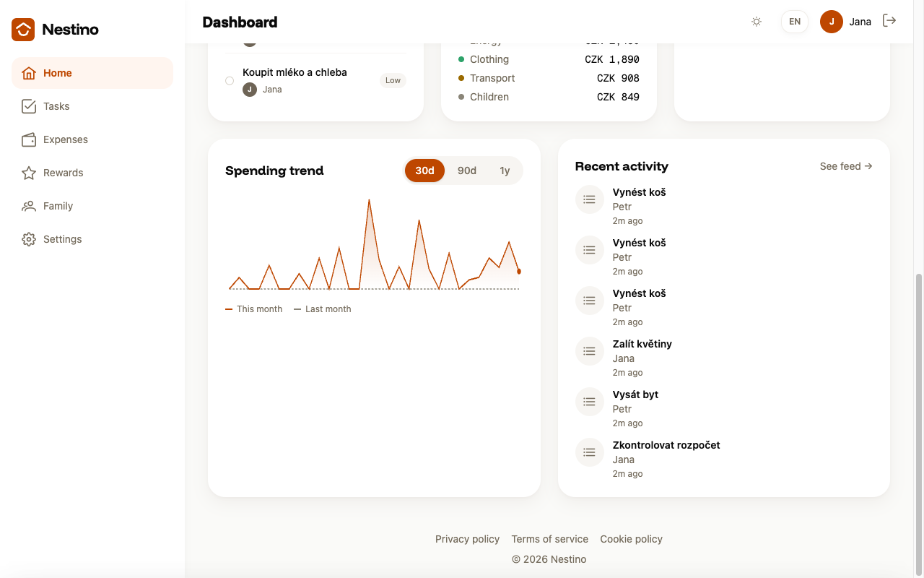Click the Family people icon
924x578 pixels.
[29, 206]
